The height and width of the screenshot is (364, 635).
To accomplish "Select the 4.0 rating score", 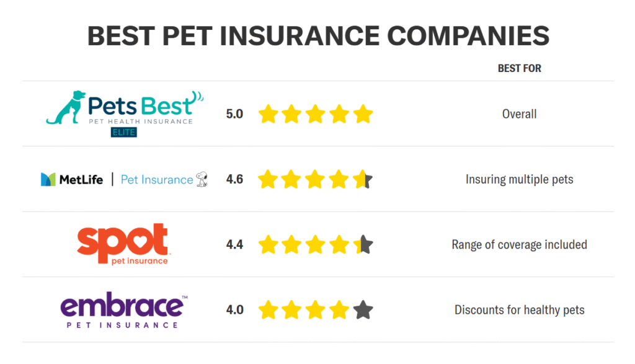I will click(234, 310).
